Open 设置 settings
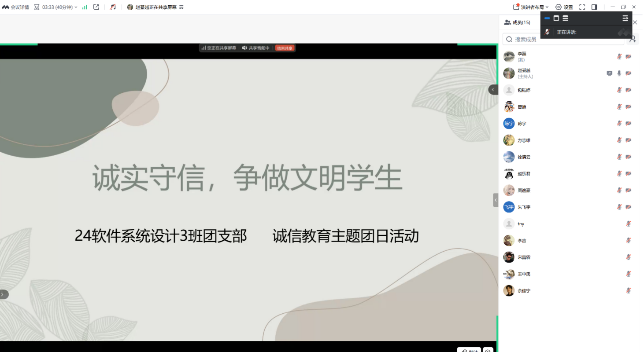Image resolution: width=644 pixels, height=352 pixels. tap(564, 7)
